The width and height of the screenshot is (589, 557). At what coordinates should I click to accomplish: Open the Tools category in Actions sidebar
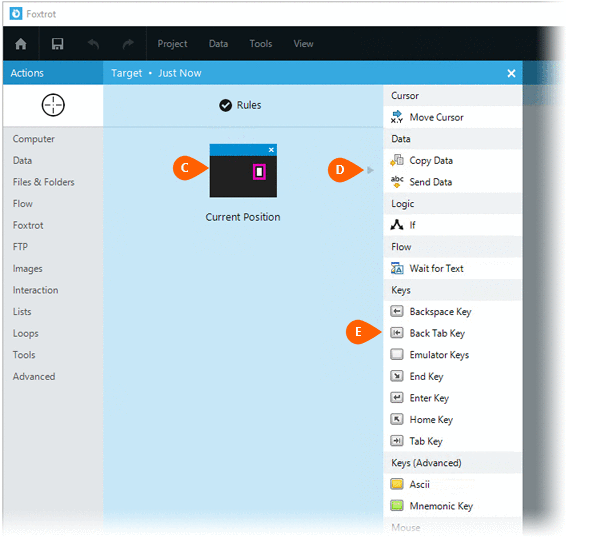pyautogui.click(x=24, y=355)
